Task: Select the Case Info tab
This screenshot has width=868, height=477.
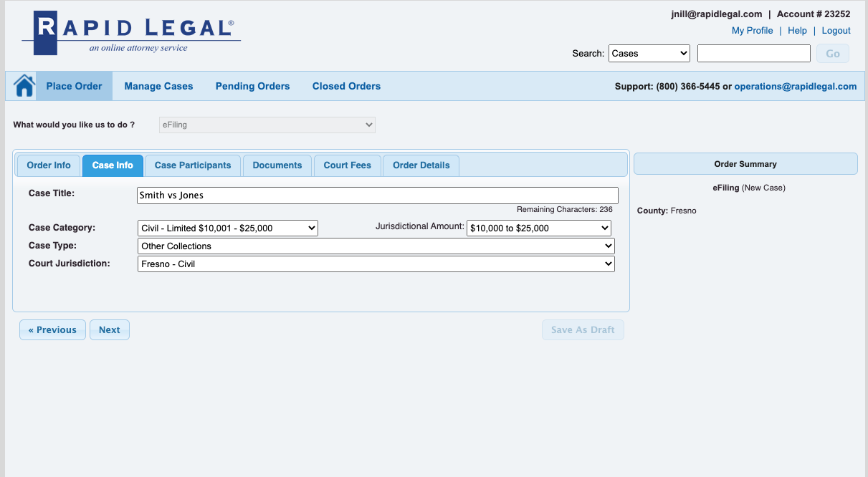Action: [x=113, y=165]
